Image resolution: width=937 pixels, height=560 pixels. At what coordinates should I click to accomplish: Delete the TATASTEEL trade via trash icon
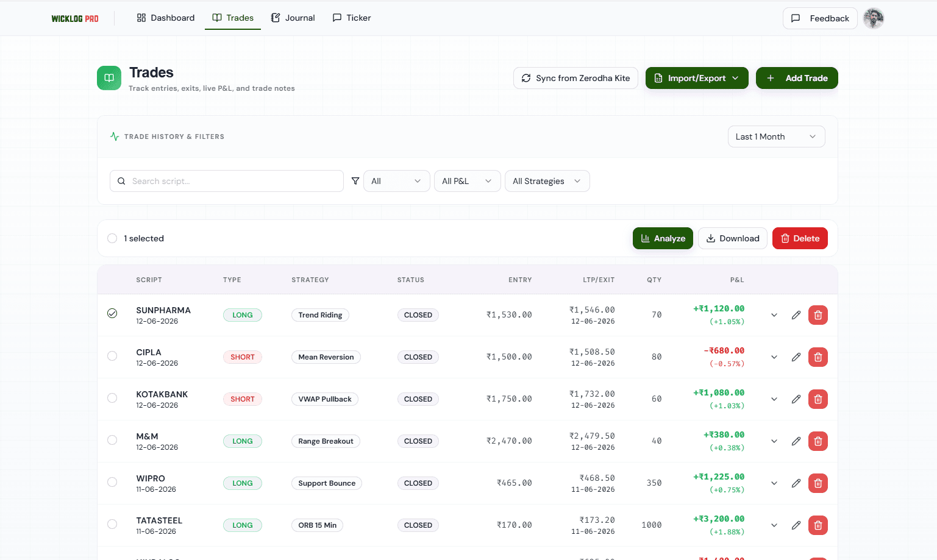point(818,525)
